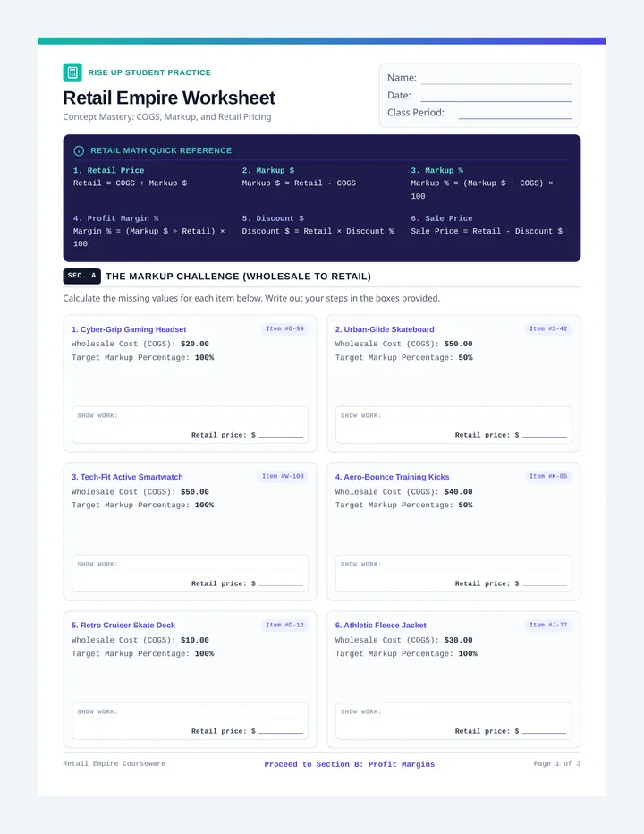
Task: Click the "3. Markup %" formula heading
Action: [x=437, y=170]
